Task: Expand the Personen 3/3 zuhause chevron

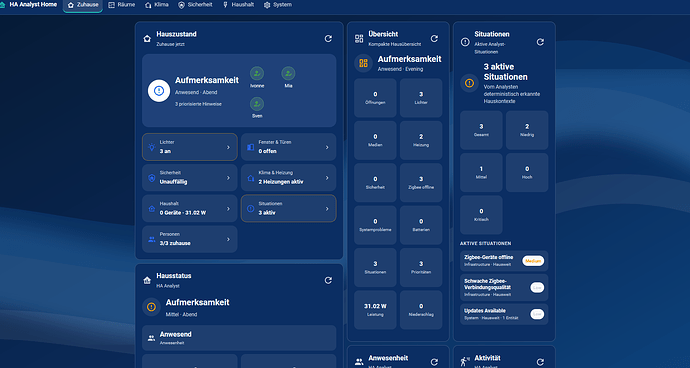Action: (x=228, y=239)
